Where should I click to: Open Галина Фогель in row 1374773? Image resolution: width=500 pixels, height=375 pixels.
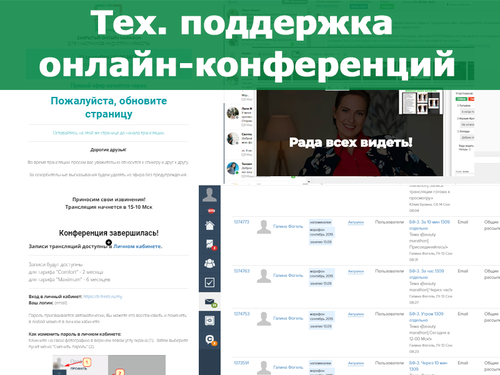pyautogui.click(x=288, y=226)
